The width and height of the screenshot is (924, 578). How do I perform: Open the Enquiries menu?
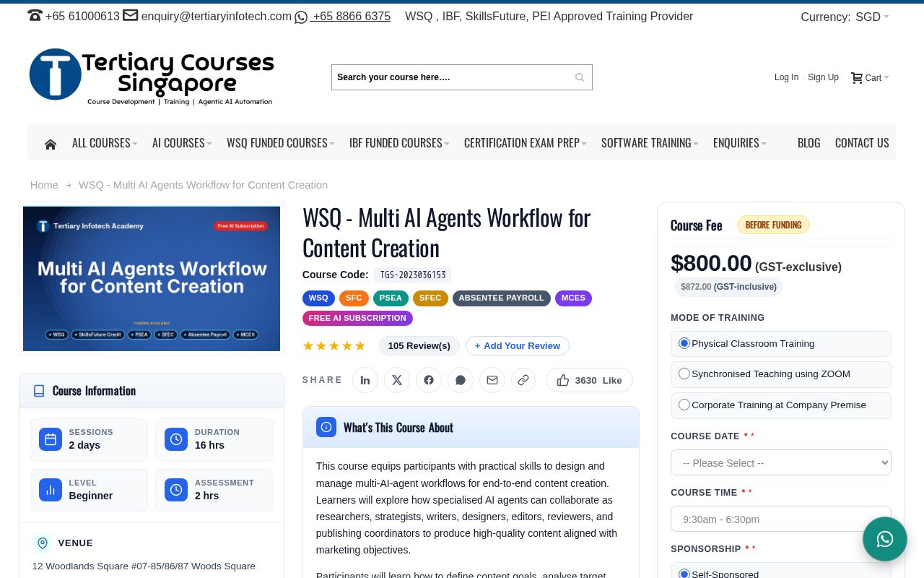(x=740, y=143)
